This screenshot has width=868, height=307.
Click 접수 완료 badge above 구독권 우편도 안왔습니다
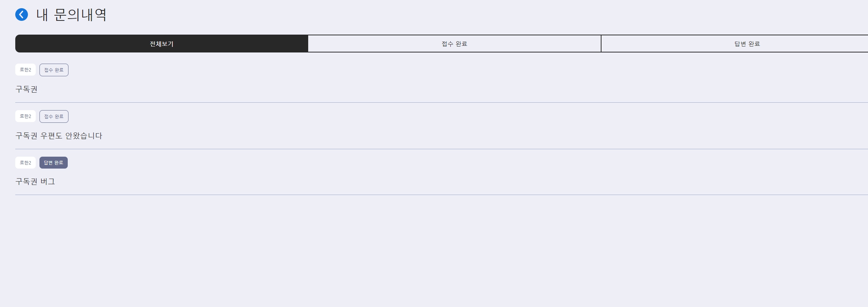54,116
